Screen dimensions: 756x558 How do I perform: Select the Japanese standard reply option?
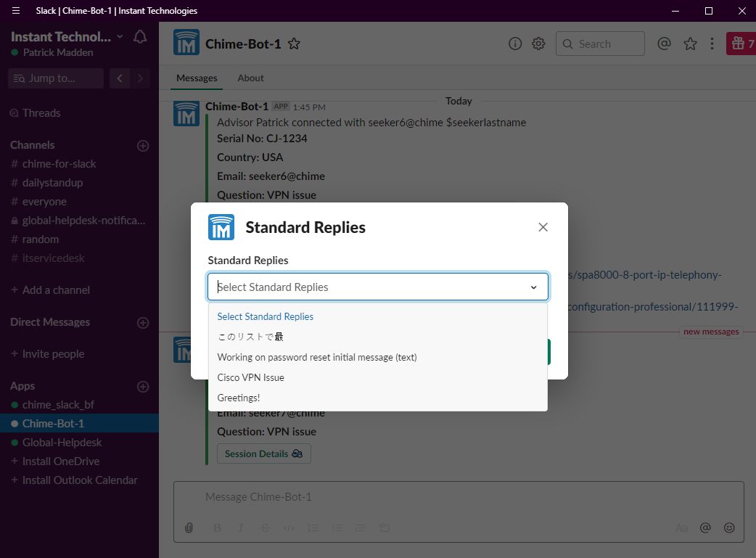[x=377, y=337]
